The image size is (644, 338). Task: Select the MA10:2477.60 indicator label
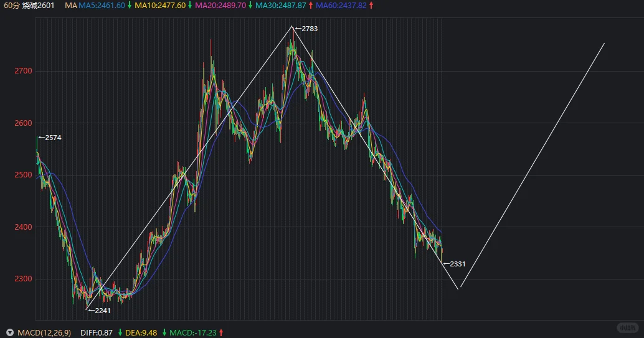[160, 6]
